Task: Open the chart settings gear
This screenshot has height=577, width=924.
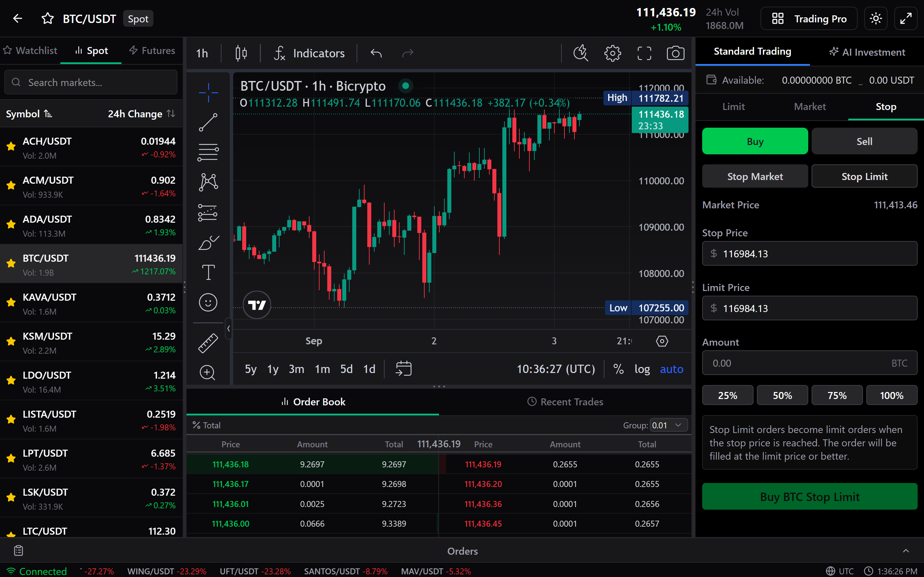Action: (612, 53)
